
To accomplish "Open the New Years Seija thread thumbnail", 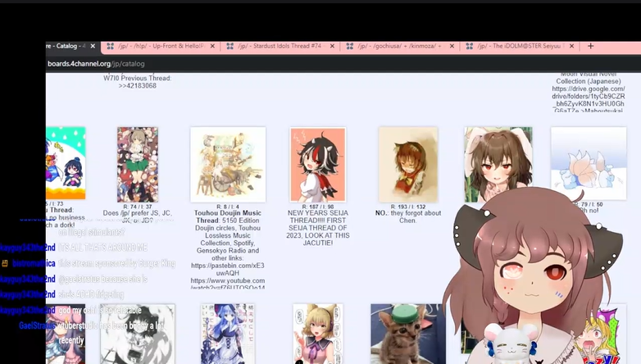I will pos(317,164).
